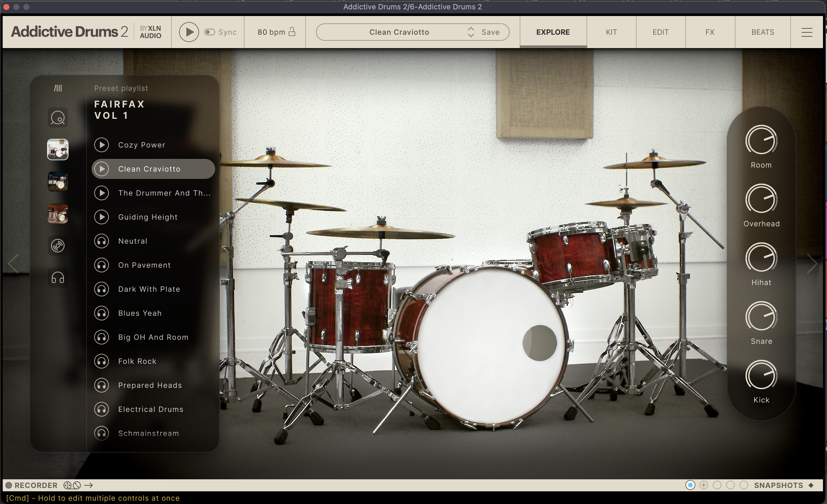Screen dimensions: 827x504
Task: Click the headphones icon in left sidebar
Action: 58,278
